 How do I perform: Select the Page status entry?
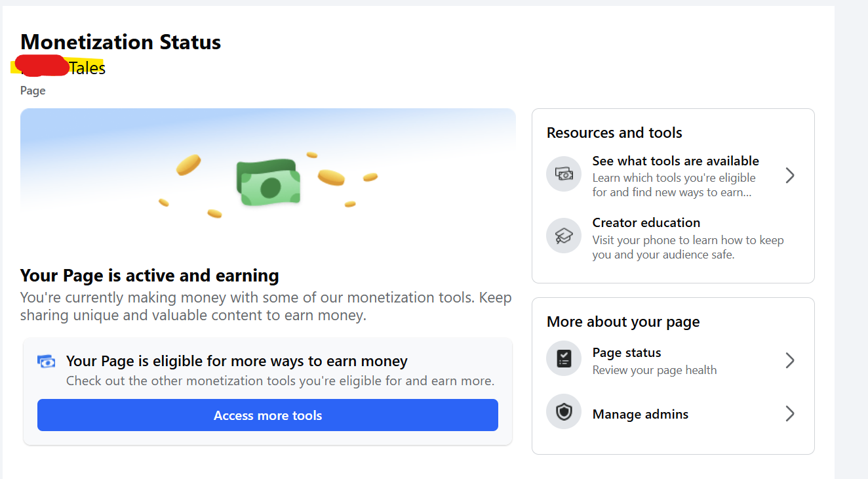pos(673,360)
